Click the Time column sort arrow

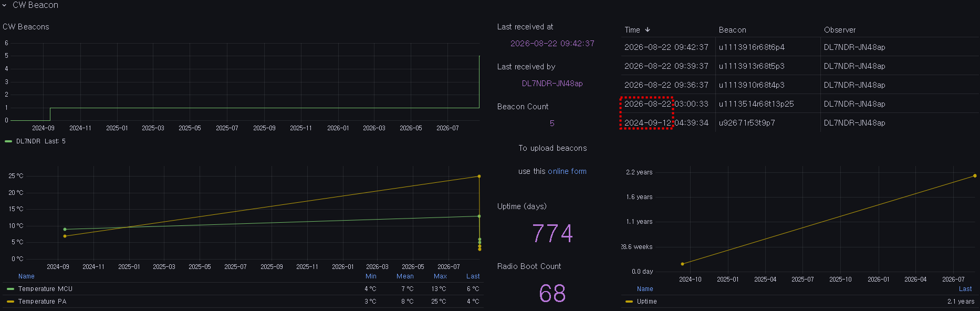tap(648, 30)
